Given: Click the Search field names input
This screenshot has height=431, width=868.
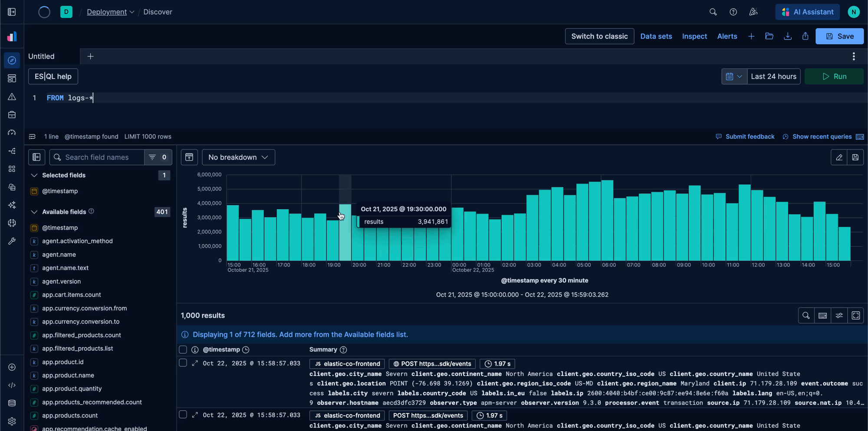Looking at the screenshot, I should (102, 158).
